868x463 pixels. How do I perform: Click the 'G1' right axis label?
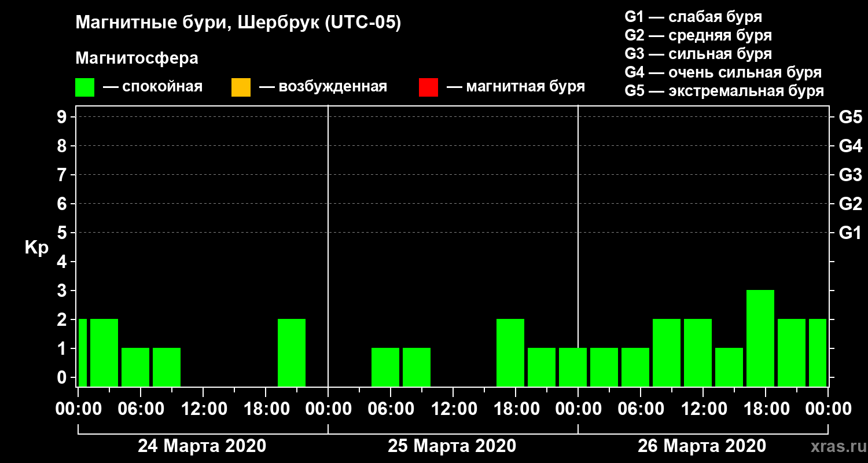[850, 233]
